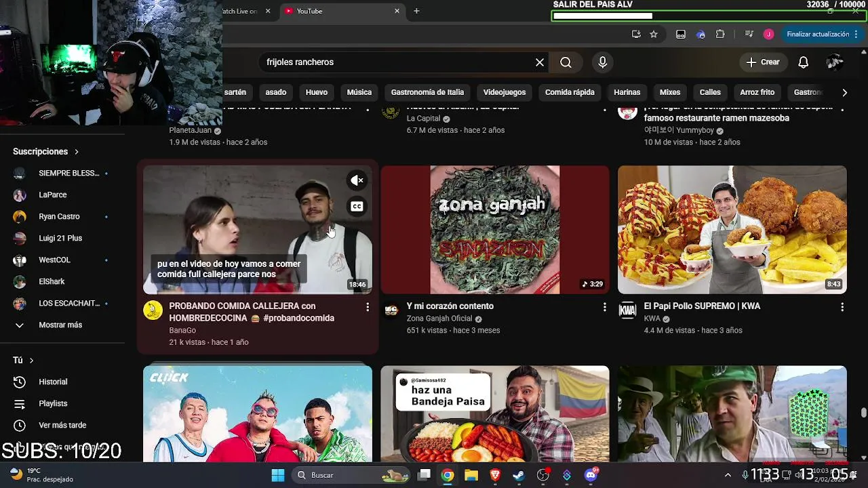Open haz una Bandeja Paisa thumbnail
This screenshot has width=868, height=488.
(495, 414)
